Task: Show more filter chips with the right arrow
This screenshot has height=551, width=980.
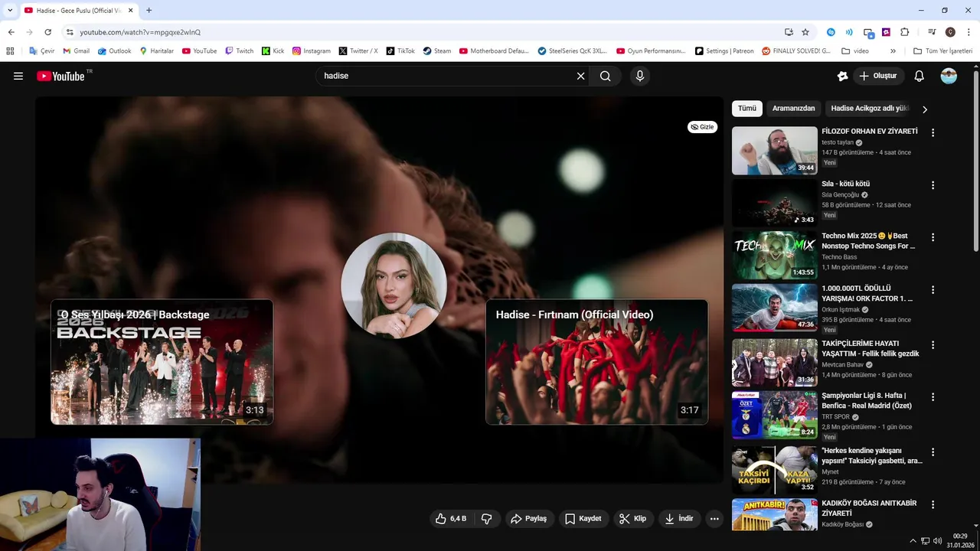Action: (x=924, y=109)
